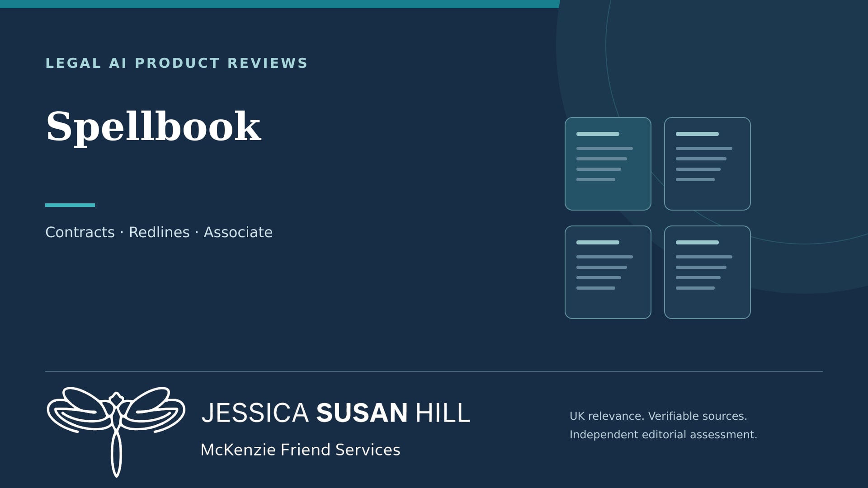The image size is (868, 488).
Task: Click Independent editorial assessment. text
Action: tap(663, 435)
